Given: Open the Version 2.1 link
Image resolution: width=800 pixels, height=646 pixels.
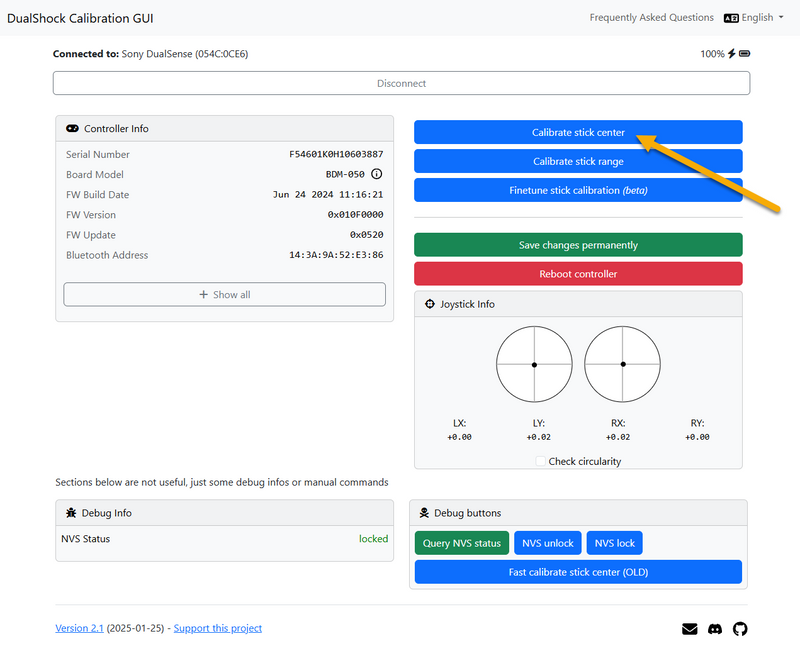Looking at the screenshot, I should tap(79, 628).
